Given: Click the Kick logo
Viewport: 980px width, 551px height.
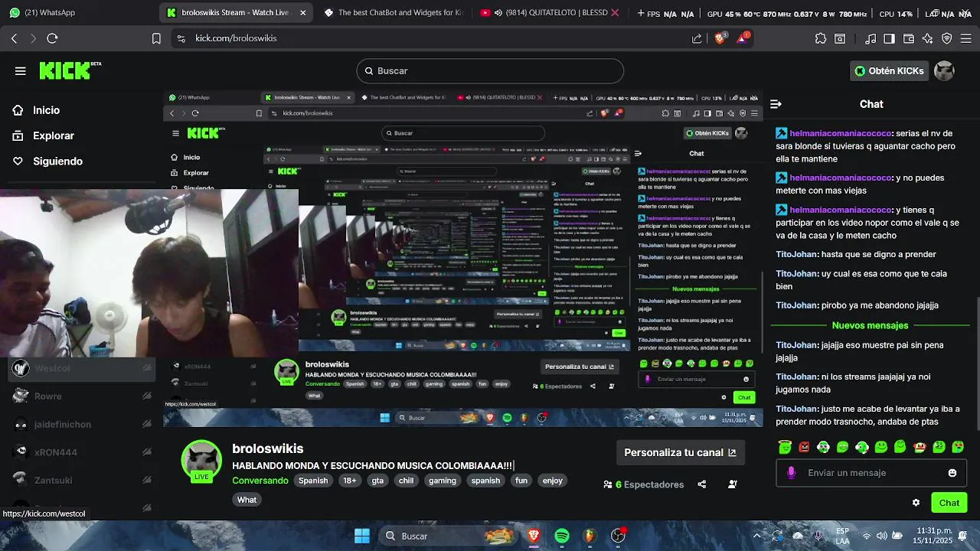Looking at the screenshot, I should coord(70,70).
